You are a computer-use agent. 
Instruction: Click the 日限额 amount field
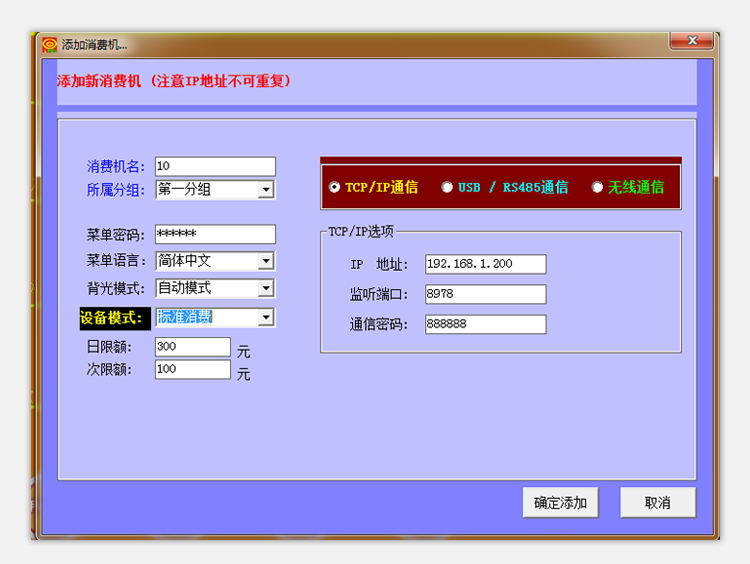(193, 346)
